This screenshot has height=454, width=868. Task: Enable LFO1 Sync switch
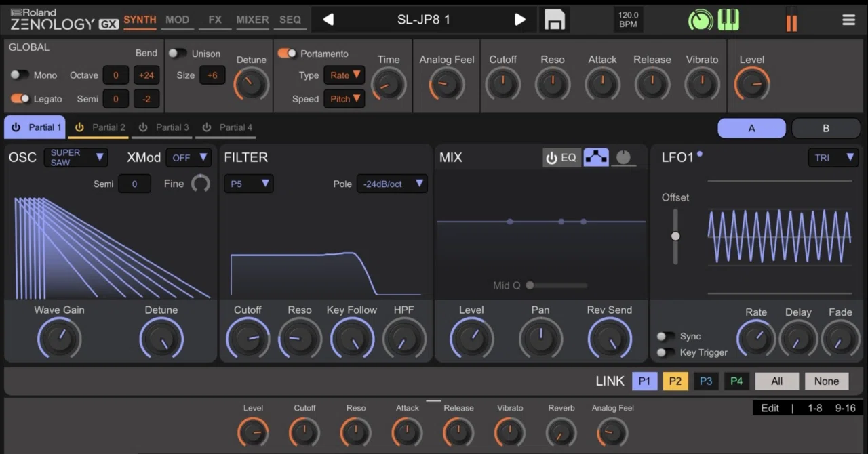[x=666, y=336]
